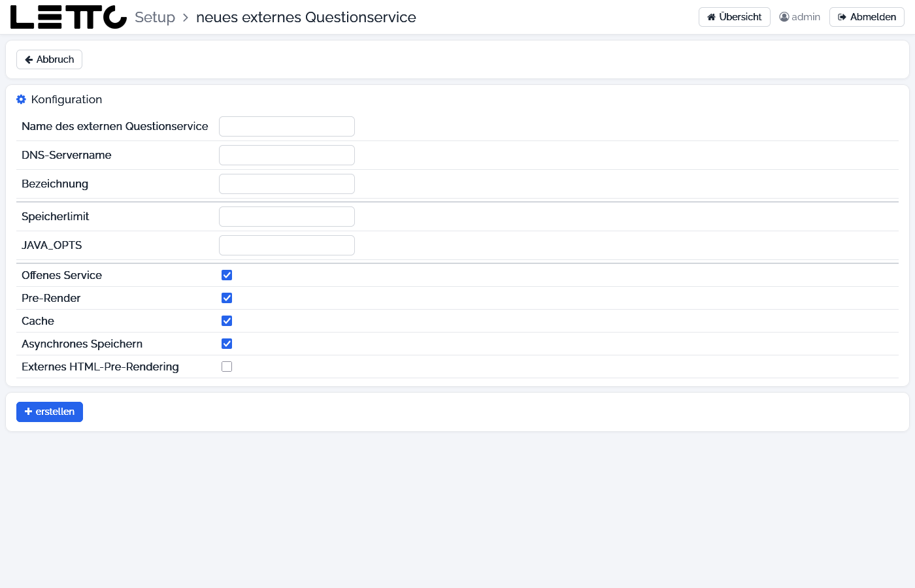Click the 'Speicherlimit' label
This screenshot has width=915, height=588.
(55, 216)
